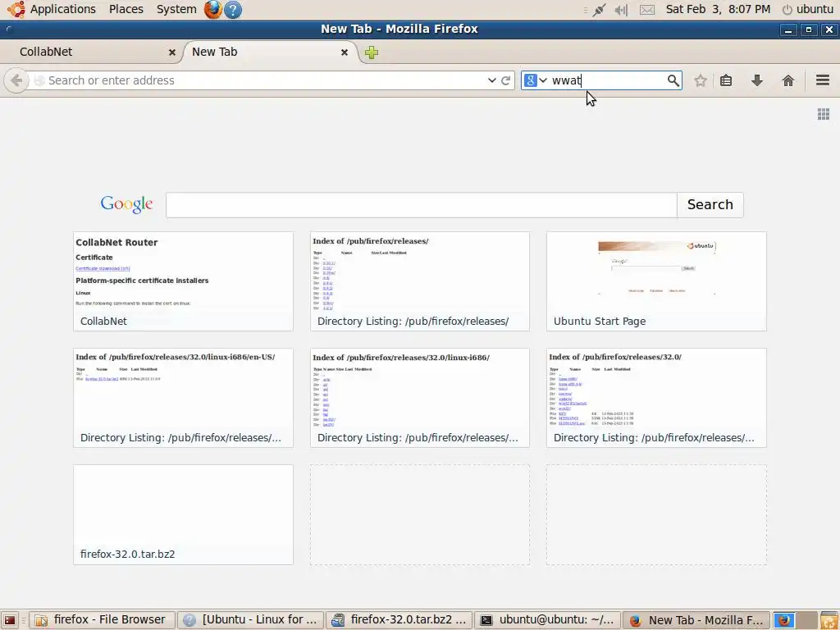Click the network connection indicator icon

(x=599, y=10)
